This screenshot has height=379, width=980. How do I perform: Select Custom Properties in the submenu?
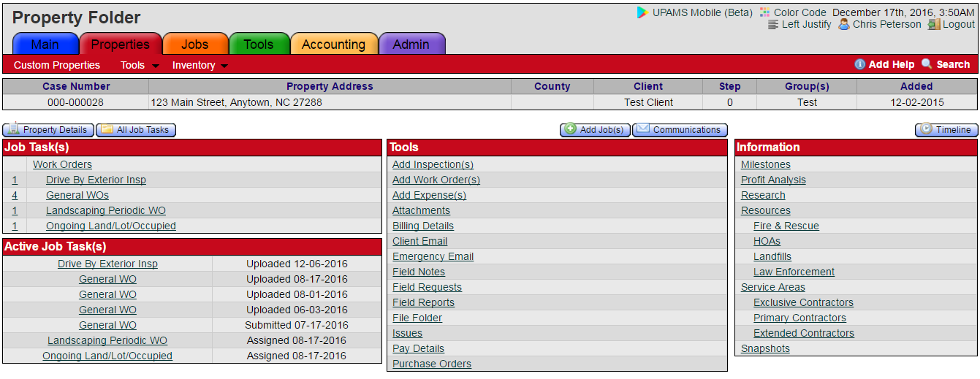pyautogui.click(x=57, y=65)
